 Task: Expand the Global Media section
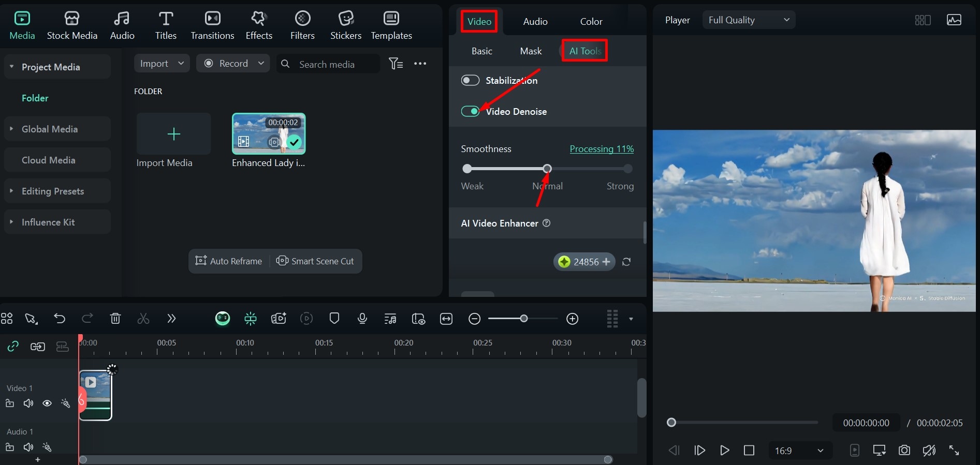click(11, 129)
